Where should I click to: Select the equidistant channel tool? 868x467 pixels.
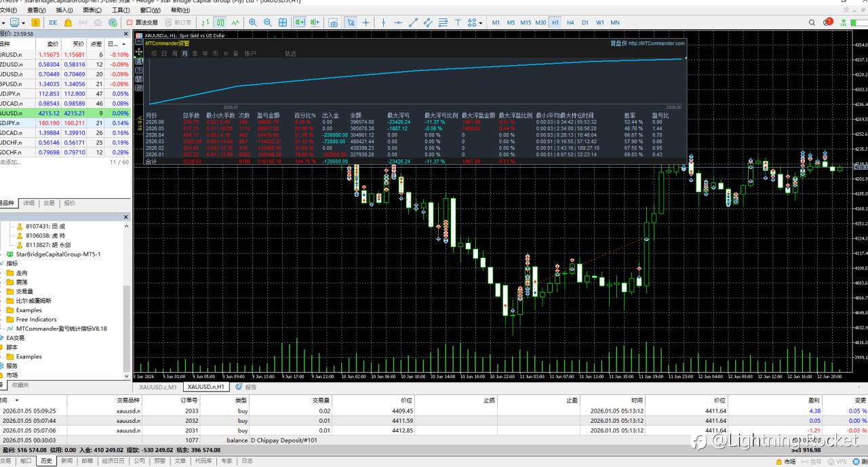(428, 22)
